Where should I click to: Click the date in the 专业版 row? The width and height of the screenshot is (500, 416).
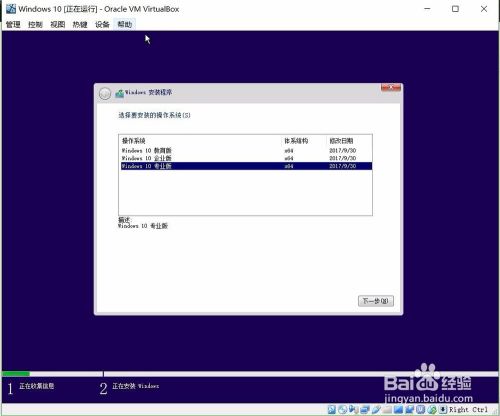coord(342,166)
